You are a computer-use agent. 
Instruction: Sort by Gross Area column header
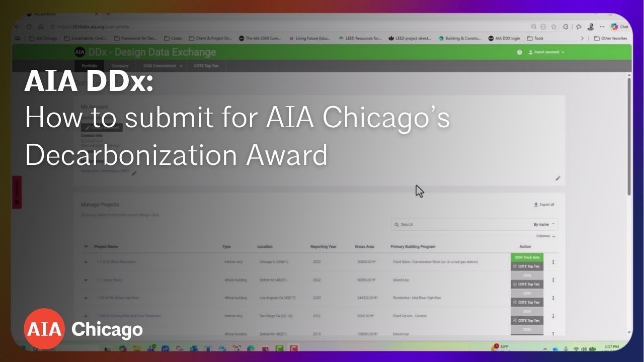[x=365, y=246]
